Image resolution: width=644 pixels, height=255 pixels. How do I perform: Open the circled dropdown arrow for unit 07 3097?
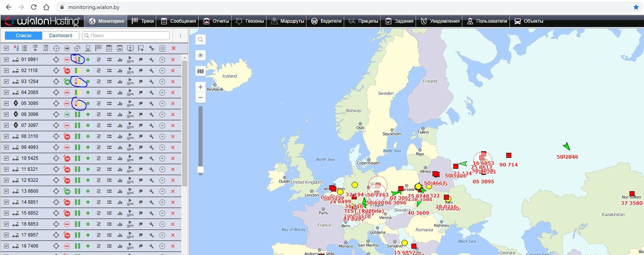(x=162, y=125)
